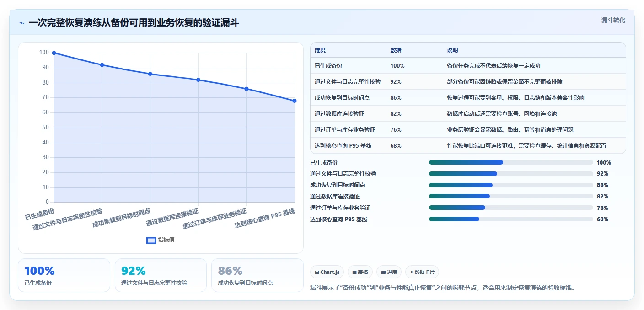Click the 指标值 legend text
644x310 pixels.
coord(166,241)
